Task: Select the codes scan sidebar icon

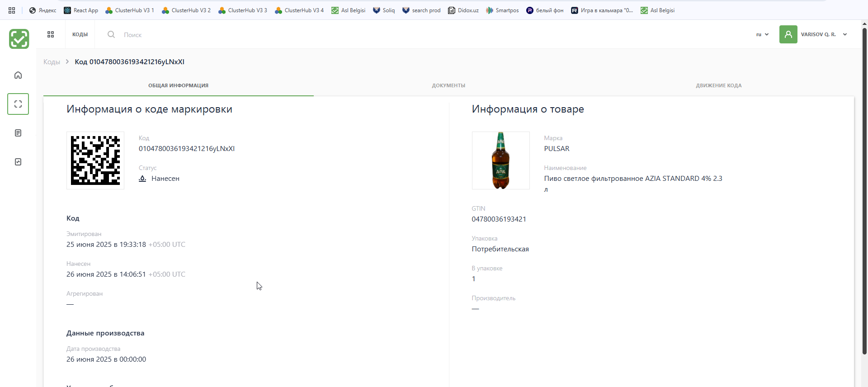Action: coord(18,104)
